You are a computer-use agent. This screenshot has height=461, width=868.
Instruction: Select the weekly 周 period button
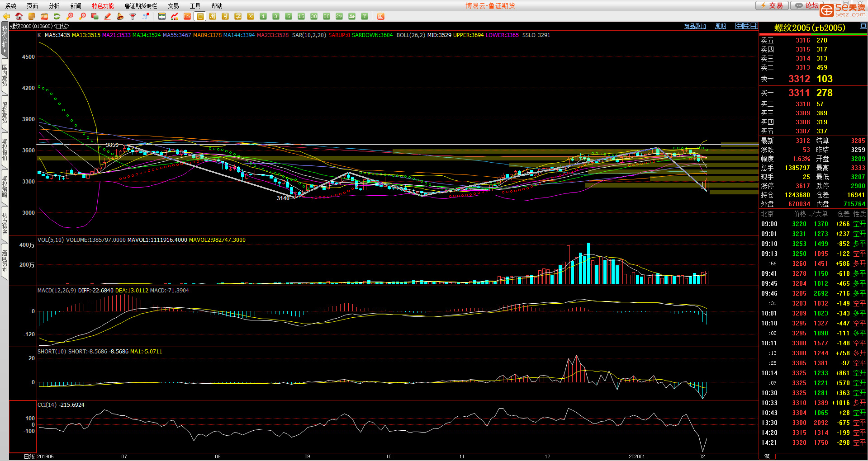pos(213,16)
